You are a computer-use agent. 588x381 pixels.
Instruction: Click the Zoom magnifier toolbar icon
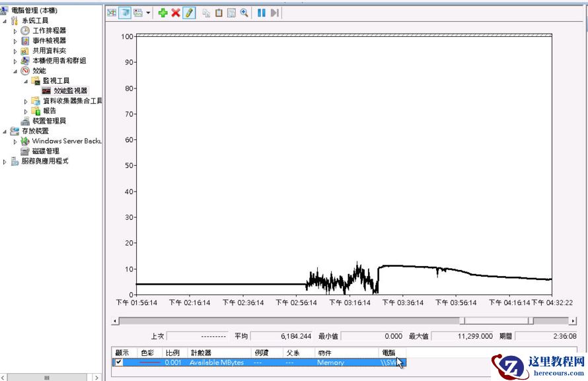[244, 13]
